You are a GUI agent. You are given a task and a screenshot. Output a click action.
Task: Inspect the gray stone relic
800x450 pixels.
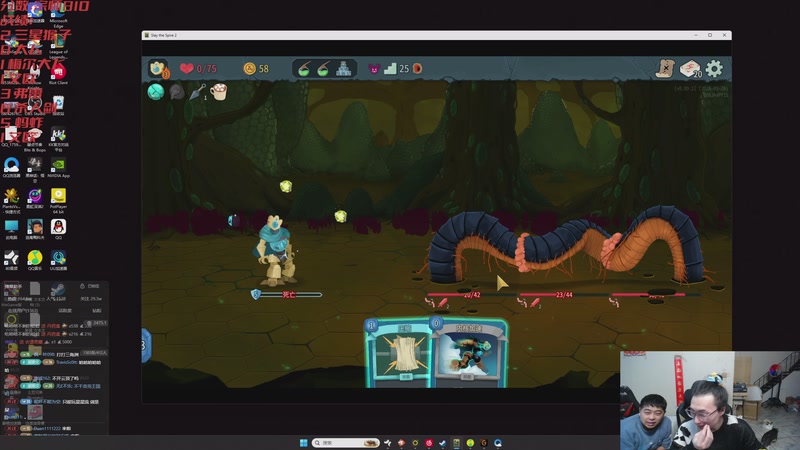click(177, 92)
